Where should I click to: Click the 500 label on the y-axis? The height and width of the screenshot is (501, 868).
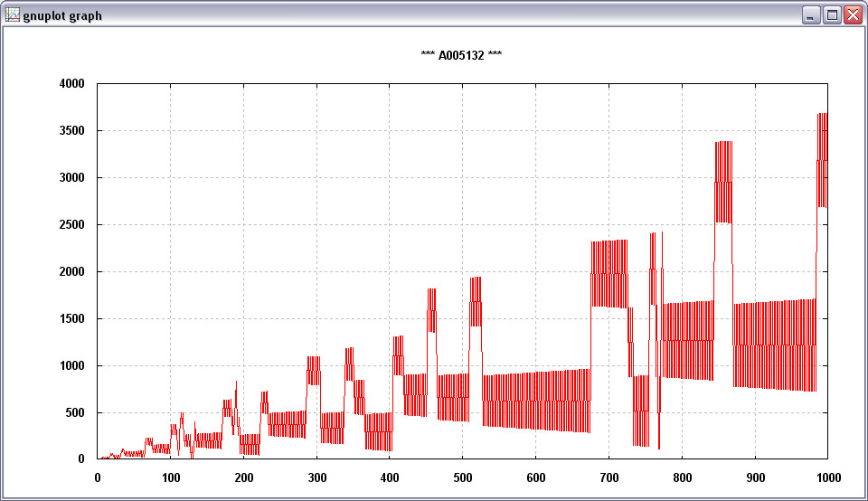[74, 413]
